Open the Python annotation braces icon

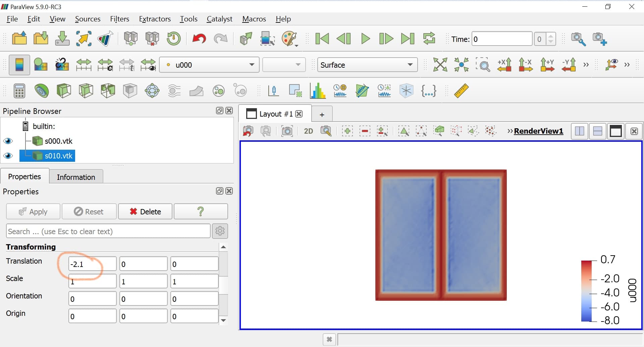click(x=428, y=91)
